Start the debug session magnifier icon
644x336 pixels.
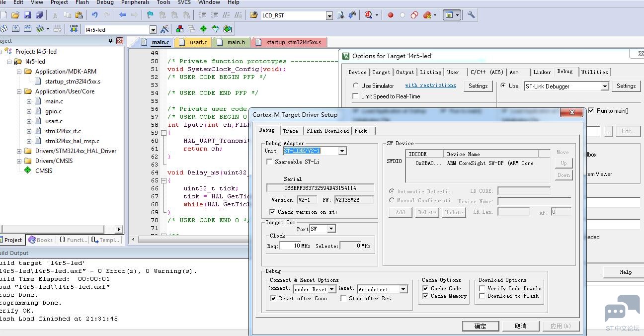[368, 15]
